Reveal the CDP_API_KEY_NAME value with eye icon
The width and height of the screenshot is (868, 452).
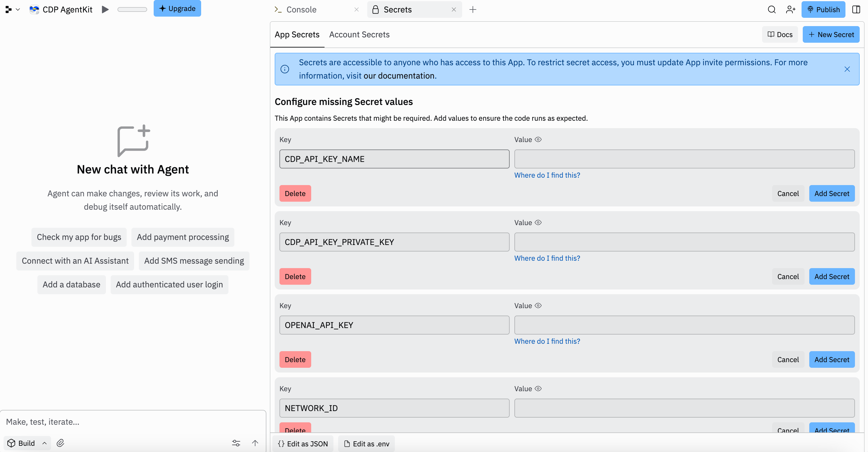point(538,139)
